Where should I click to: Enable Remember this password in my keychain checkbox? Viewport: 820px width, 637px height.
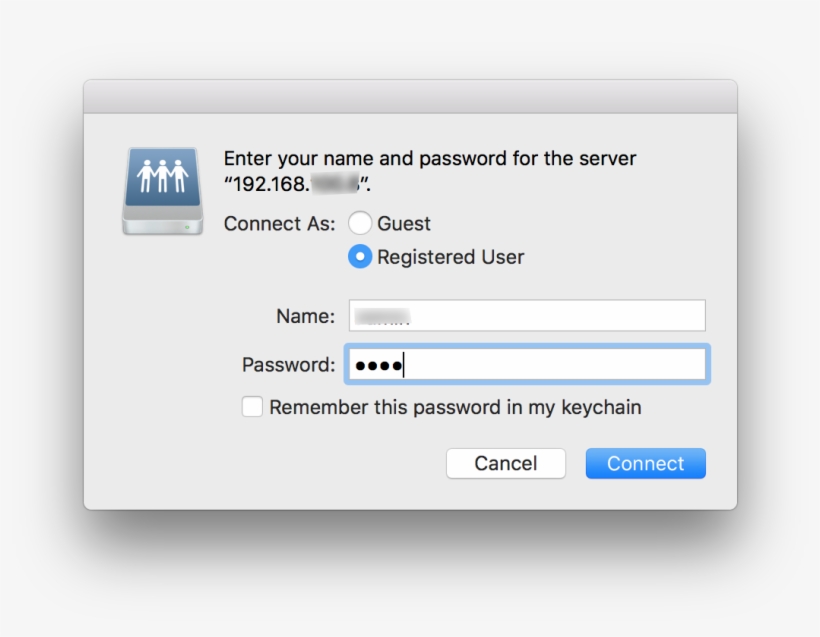click(x=253, y=407)
